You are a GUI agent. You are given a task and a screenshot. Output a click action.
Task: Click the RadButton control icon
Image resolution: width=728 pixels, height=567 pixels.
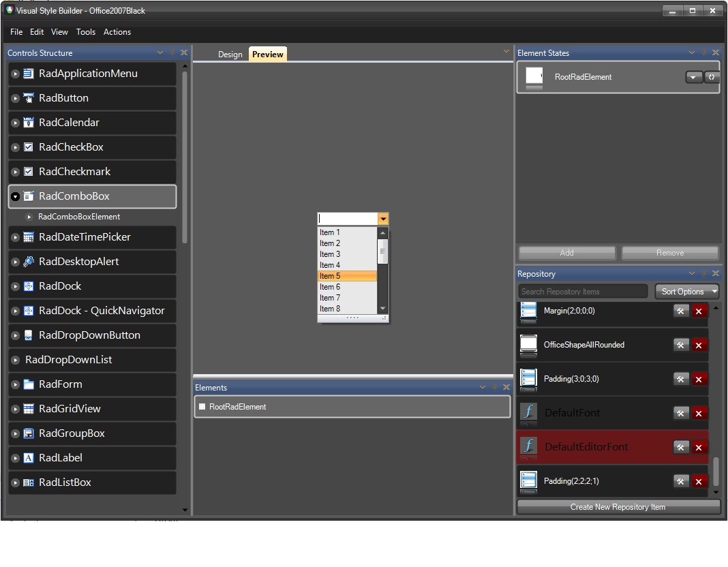coord(29,98)
